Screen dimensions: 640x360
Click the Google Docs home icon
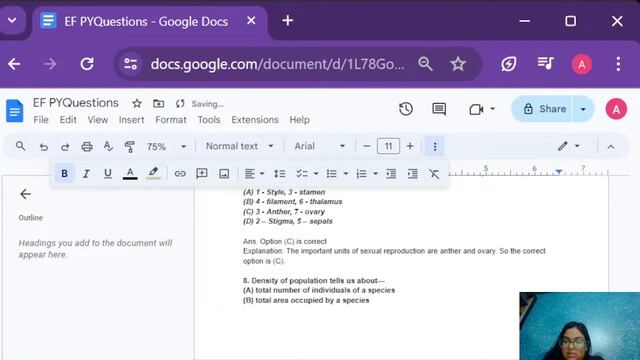point(15,111)
